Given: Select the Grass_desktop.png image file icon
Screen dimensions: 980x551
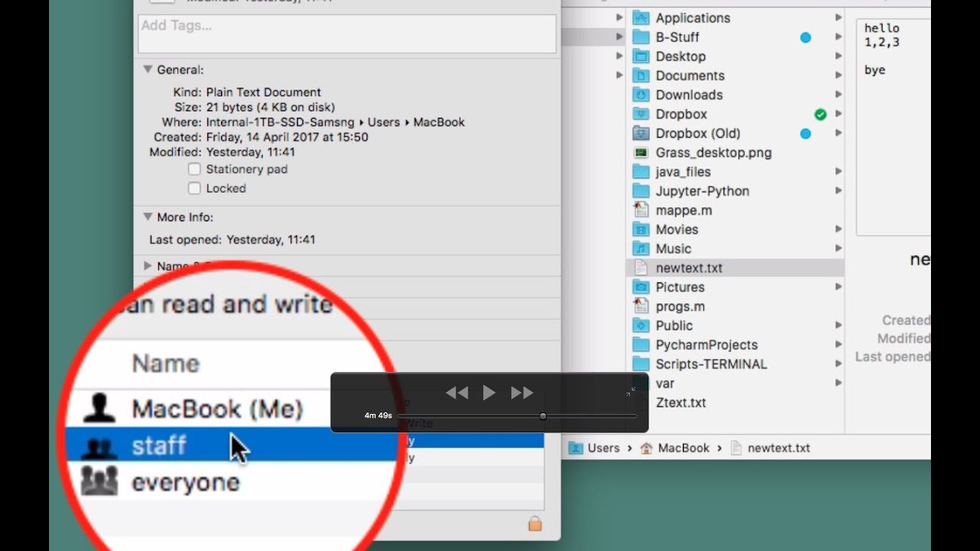Looking at the screenshot, I should (x=642, y=152).
